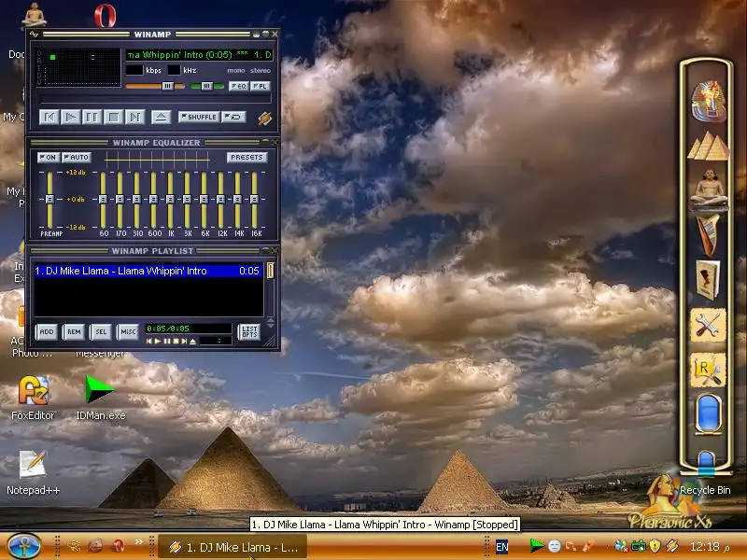Open the IDMan.exe desktop icon
Viewport: 747px width, 560px height.
101,399
